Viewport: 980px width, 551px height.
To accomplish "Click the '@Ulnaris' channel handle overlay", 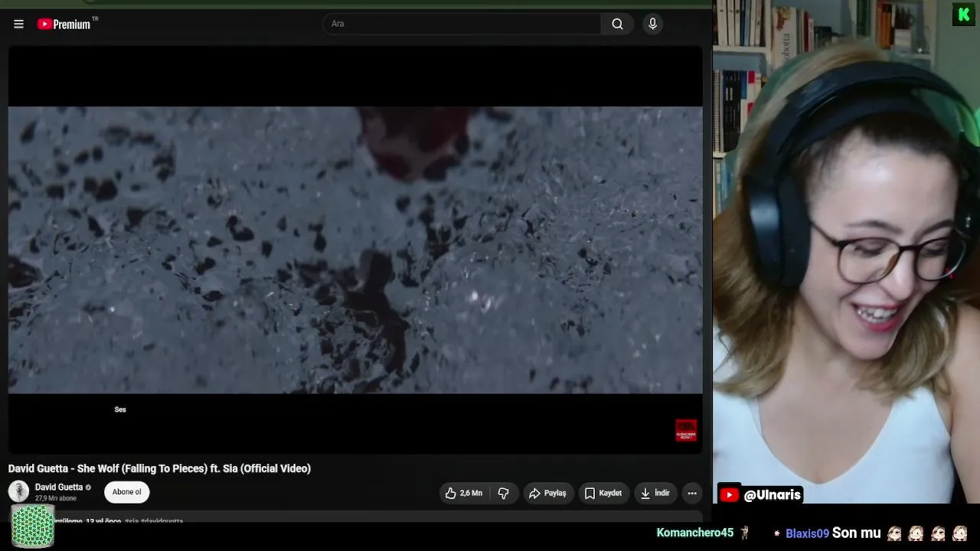I will pos(772,495).
